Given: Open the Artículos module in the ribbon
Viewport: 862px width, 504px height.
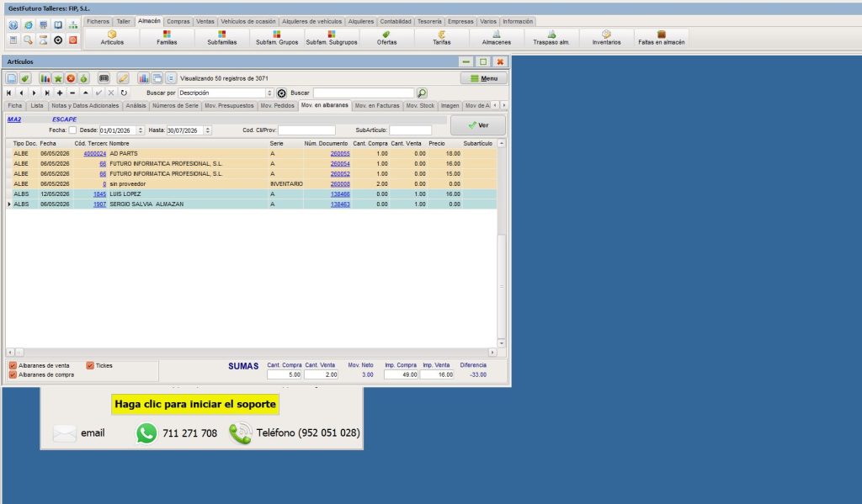Looking at the screenshot, I should pyautogui.click(x=112, y=37).
